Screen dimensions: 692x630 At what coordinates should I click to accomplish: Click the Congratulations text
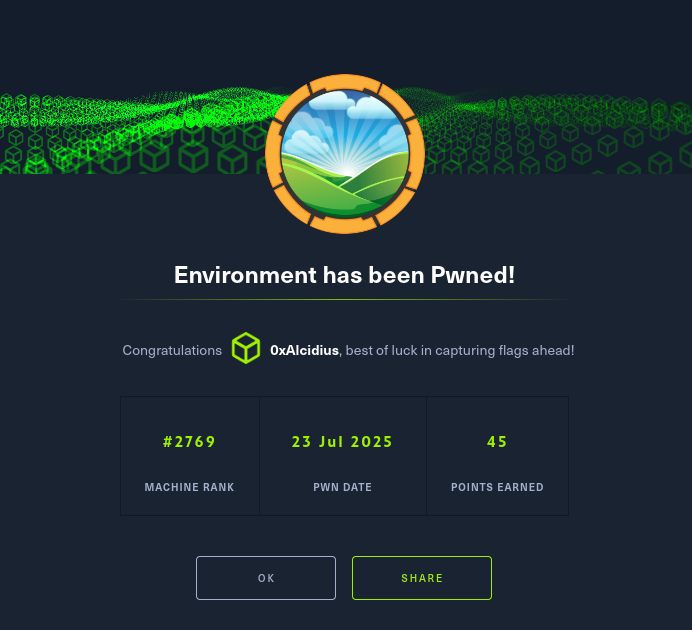[172, 350]
